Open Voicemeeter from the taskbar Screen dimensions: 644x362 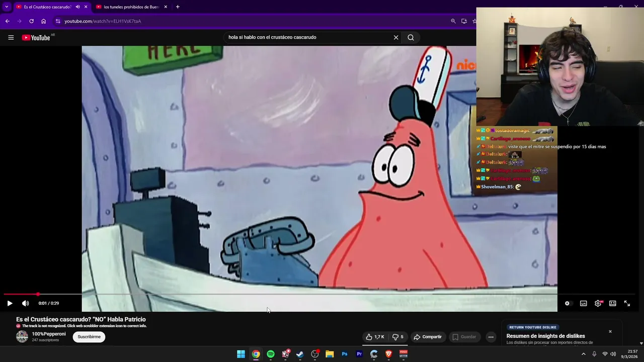[404, 354]
